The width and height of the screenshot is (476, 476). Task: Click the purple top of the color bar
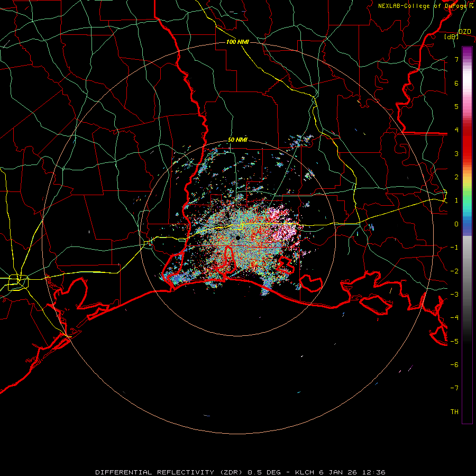(467, 52)
